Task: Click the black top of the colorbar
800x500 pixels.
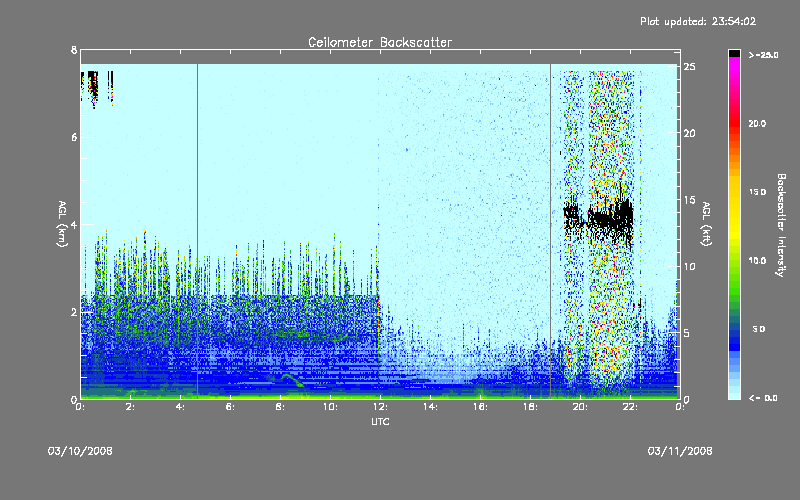Action: 734,53
